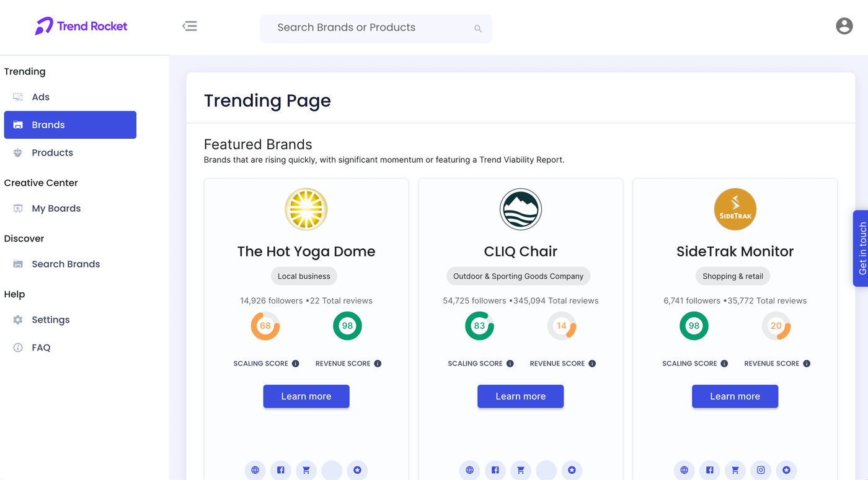This screenshot has width=868, height=480.
Task: Click The Hot Yoga Dome star icon
Action: tap(357, 470)
